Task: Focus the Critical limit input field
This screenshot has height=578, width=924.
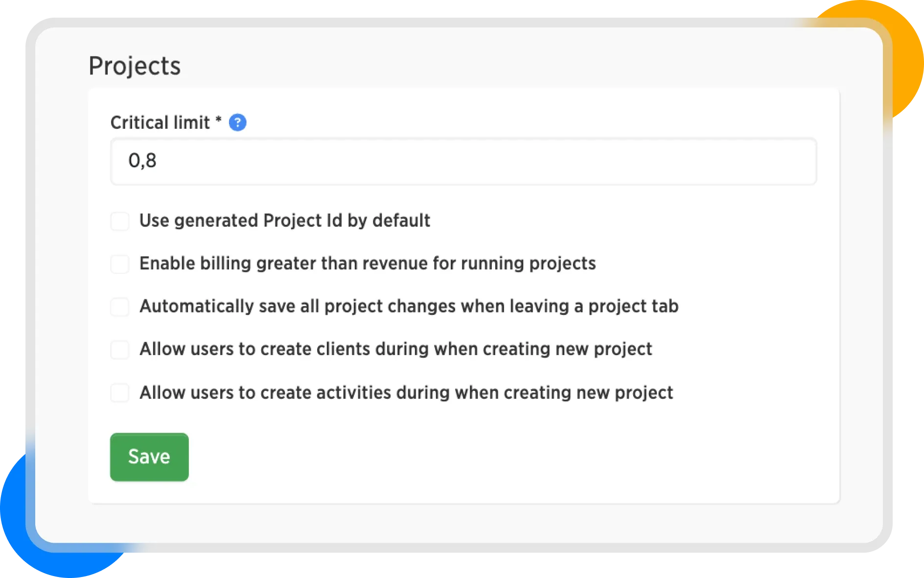Action: (x=463, y=161)
